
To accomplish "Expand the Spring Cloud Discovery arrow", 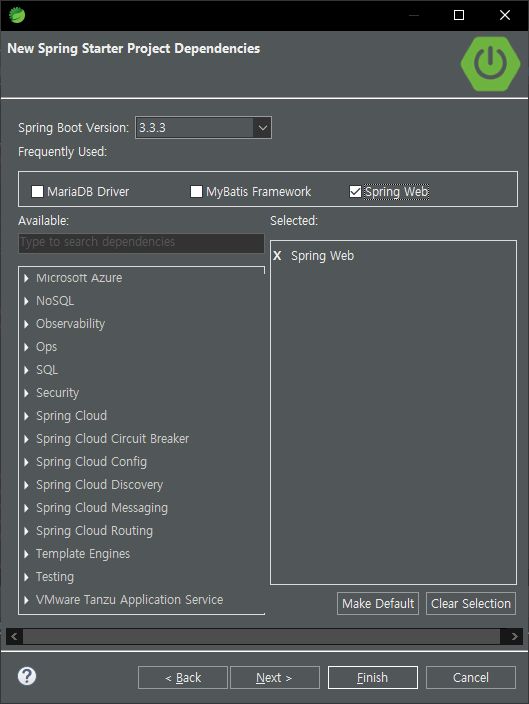I will [26, 485].
